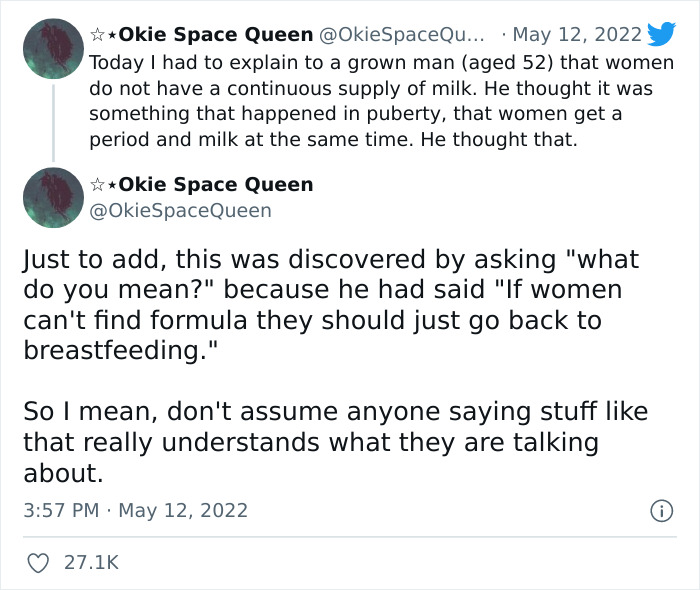
Task: Click the small black star in the reply tweet's name
Action: tap(110, 186)
